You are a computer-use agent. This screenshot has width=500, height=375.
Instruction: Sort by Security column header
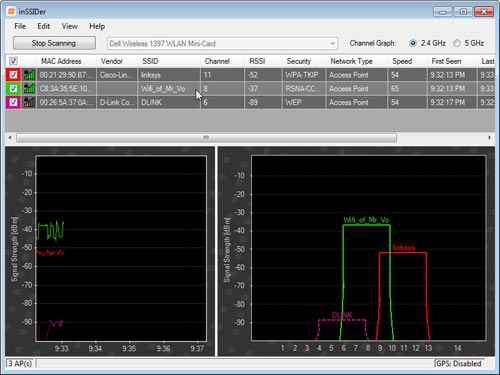(x=304, y=61)
